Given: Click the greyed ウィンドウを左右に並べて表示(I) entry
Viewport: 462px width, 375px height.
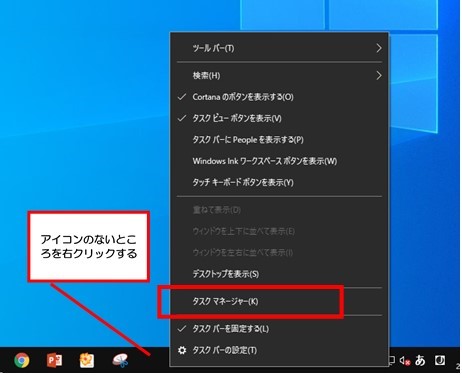Looking at the screenshot, I should [279, 253].
